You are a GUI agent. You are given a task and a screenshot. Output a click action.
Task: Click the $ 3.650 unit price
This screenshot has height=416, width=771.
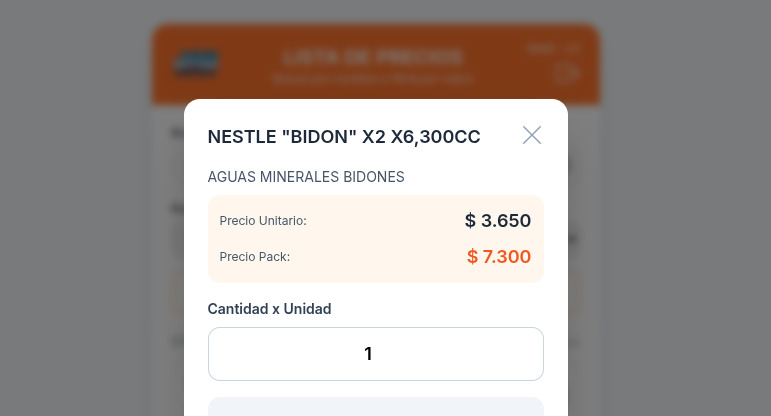pos(498,221)
